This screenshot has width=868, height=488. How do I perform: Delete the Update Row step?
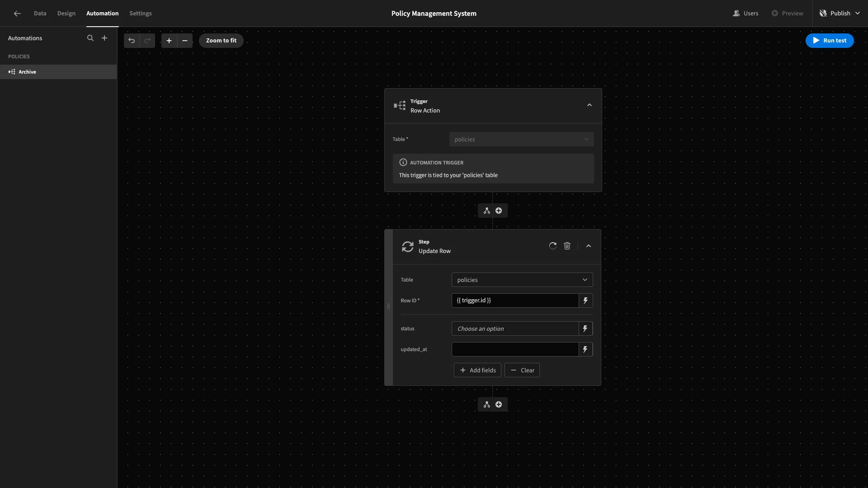point(567,246)
